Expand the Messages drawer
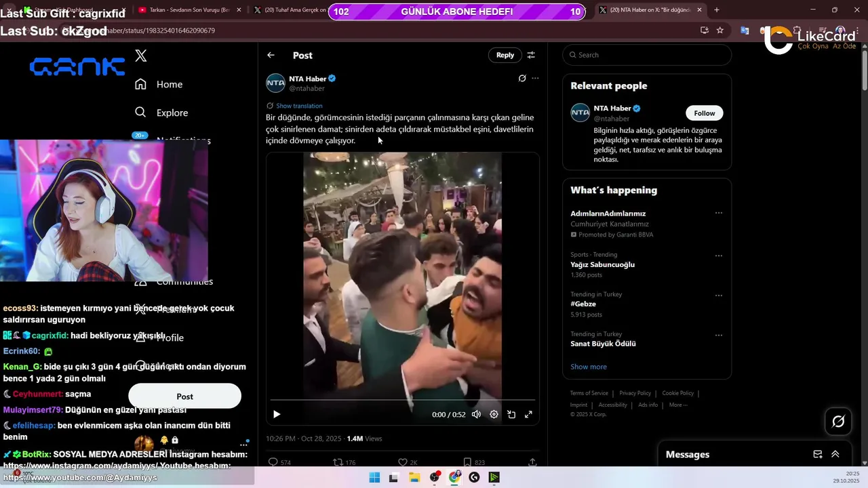The height and width of the screenshot is (488, 868). coord(835,454)
